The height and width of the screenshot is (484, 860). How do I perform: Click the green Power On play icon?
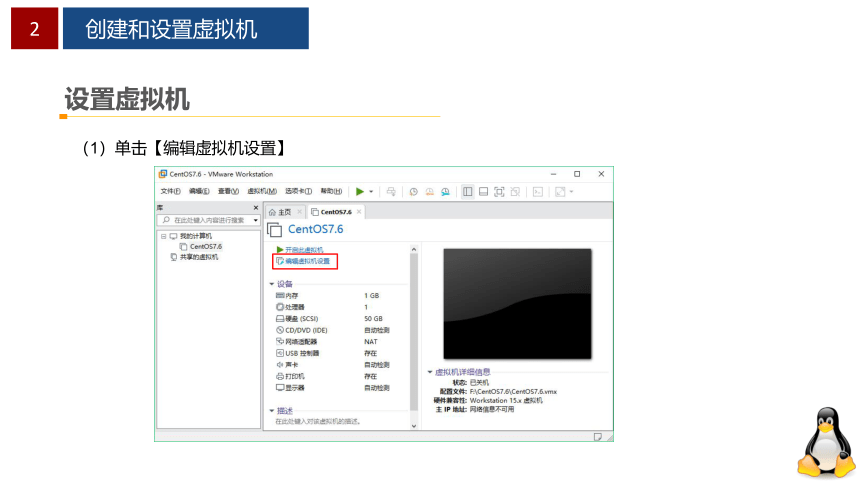pyautogui.click(x=360, y=192)
